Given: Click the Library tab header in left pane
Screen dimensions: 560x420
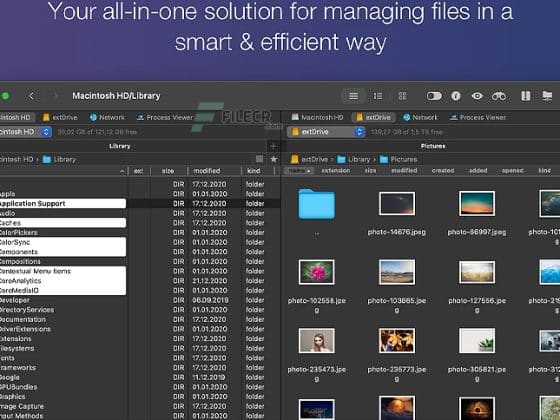Looking at the screenshot, I should click(120, 146).
